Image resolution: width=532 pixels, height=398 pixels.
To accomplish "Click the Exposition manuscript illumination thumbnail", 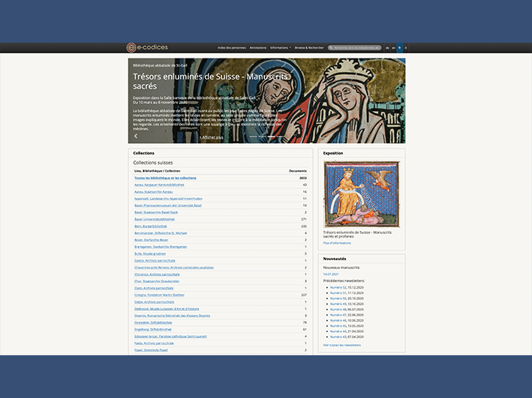I will coord(362,194).
